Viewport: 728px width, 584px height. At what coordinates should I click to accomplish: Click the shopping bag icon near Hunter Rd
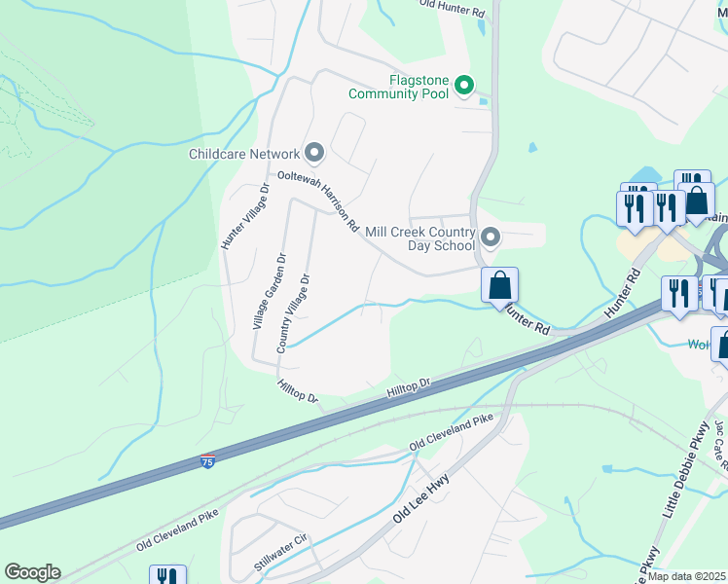[499, 287]
